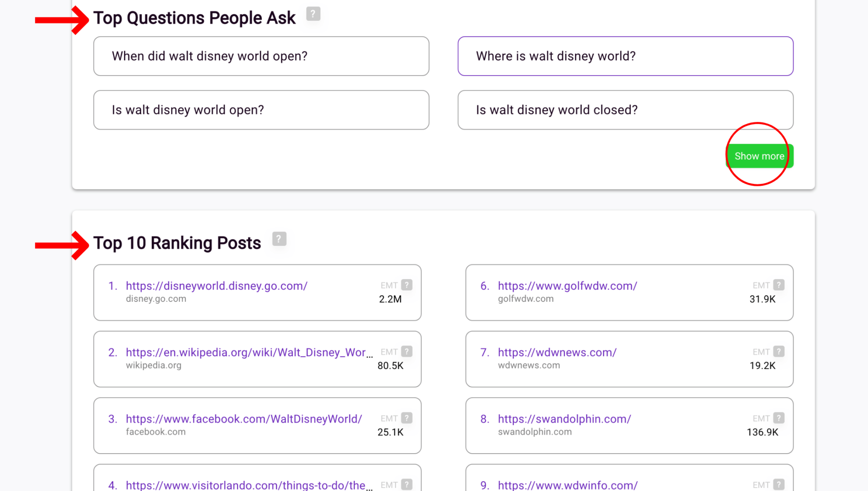The image size is (868, 491).
Task: Click the card "Is walt disney world closed?"
Action: coord(625,110)
